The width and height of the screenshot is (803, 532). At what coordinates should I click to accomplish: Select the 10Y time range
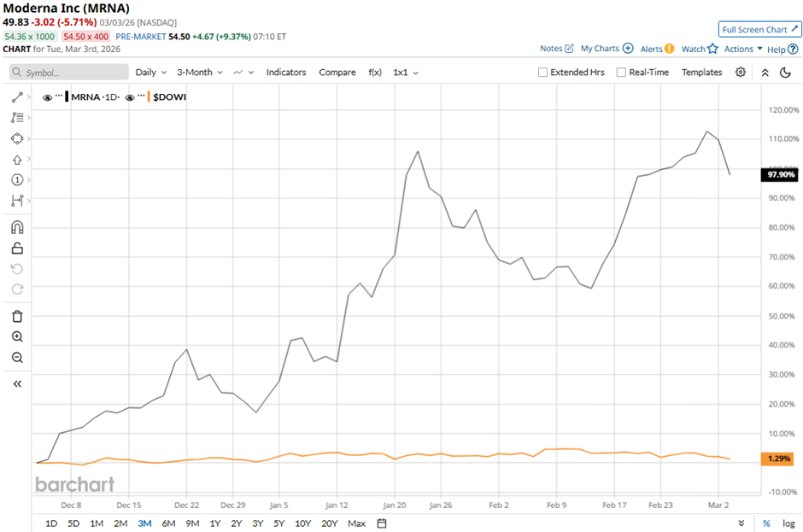[x=302, y=523]
